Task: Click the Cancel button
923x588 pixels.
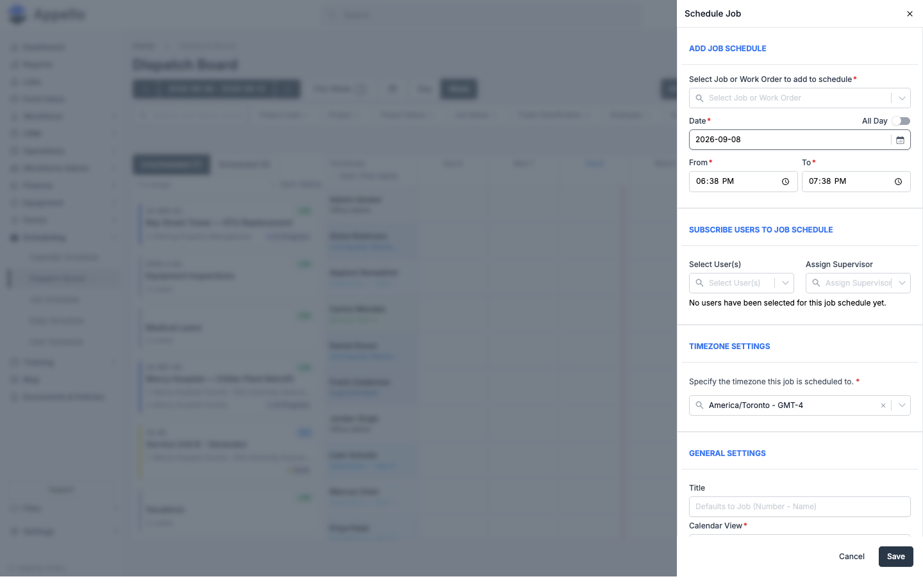Action: 852,557
